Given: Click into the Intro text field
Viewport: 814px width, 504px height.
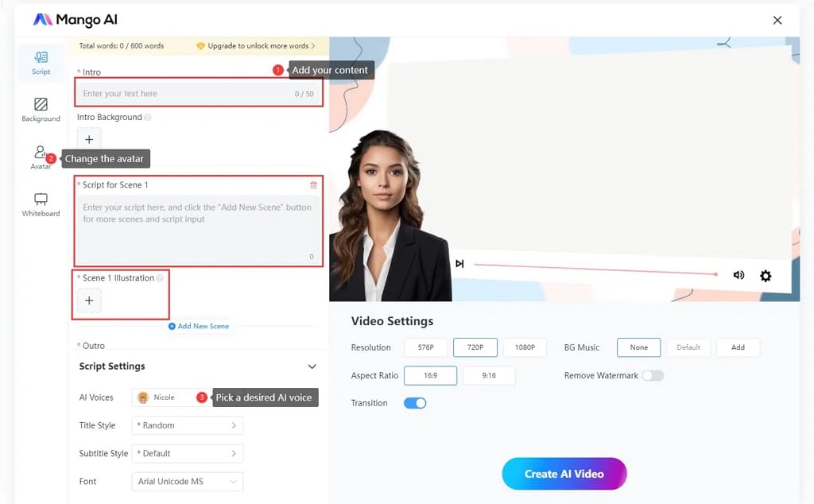Looking at the screenshot, I should pyautogui.click(x=198, y=94).
